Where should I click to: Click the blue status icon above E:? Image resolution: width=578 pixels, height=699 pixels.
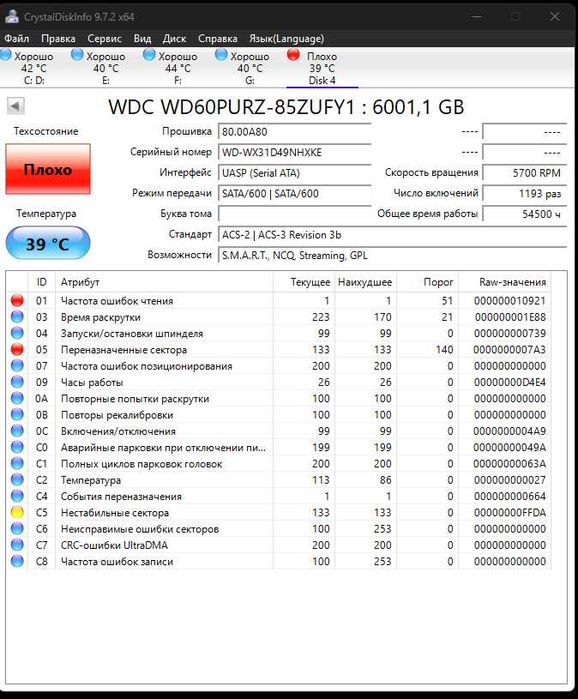pyautogui.click(x=77, y=55)
